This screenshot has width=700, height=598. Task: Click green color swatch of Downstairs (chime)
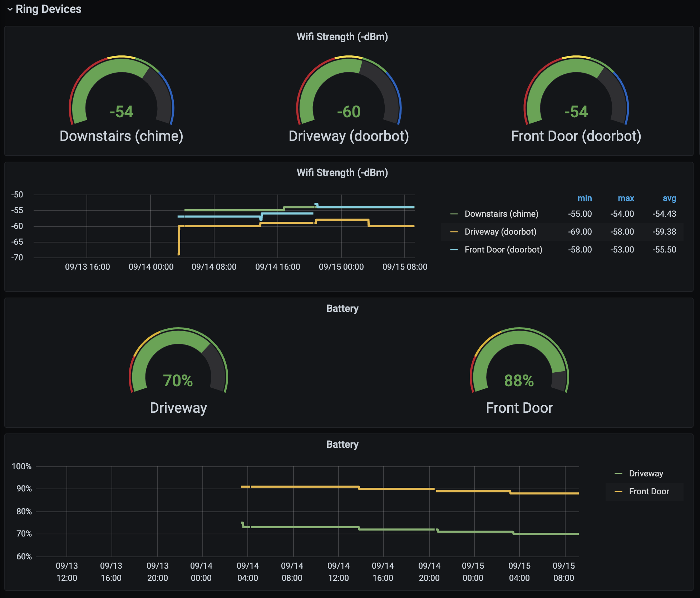454,214
